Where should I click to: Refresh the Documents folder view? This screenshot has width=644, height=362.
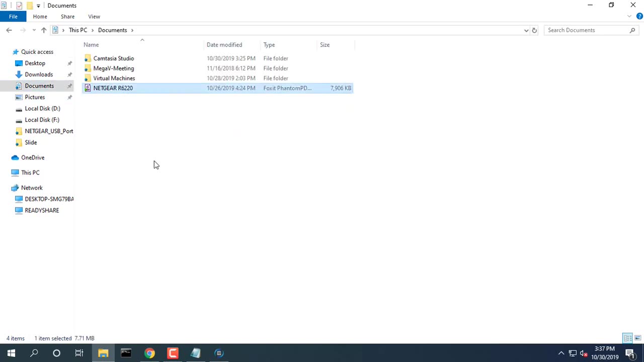[534, 30]
